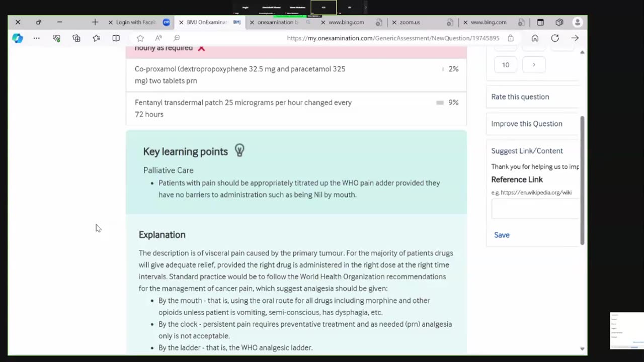Click the arrow navigation button beside Refresh
644x362 pixels.
coord(575,38)
